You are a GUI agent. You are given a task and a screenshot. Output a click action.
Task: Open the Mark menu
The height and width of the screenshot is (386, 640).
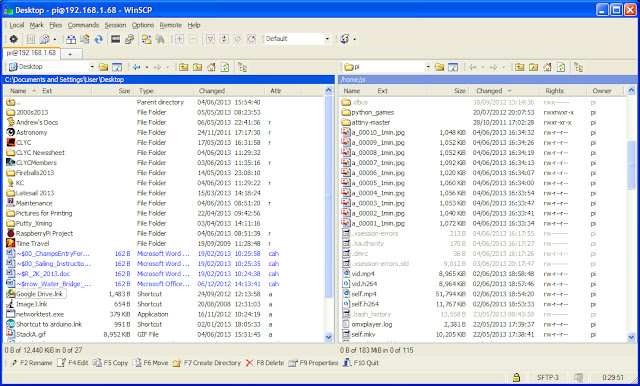36,25
